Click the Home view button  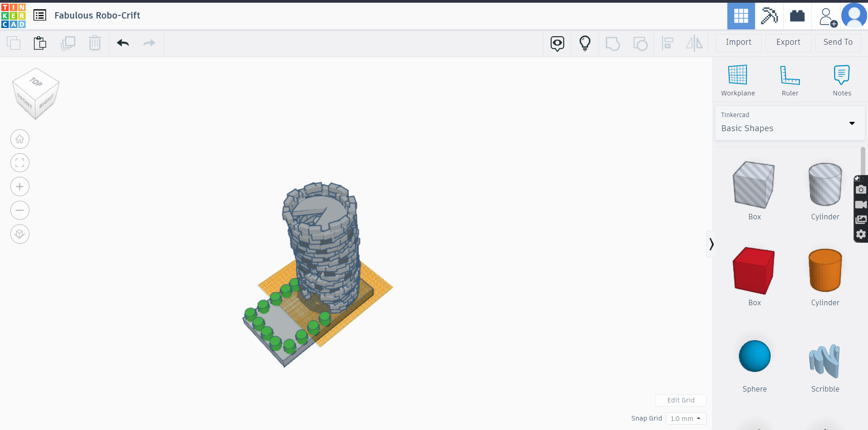[20, 139]
